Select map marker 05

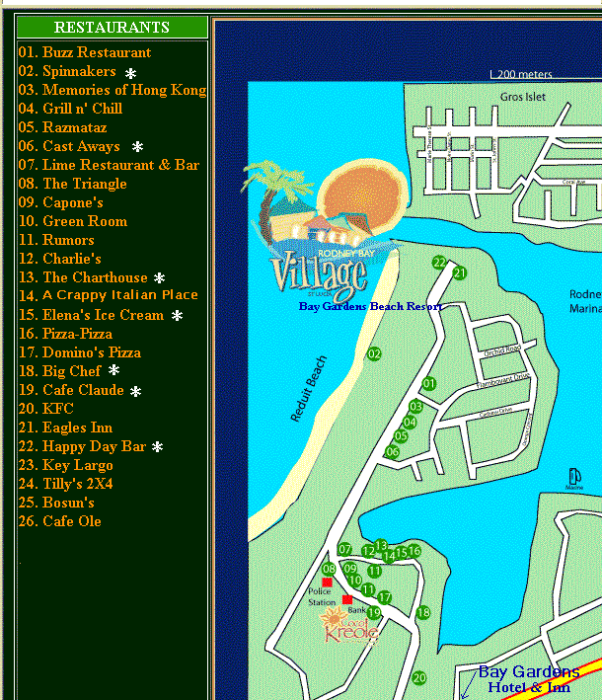pos(401,436)
